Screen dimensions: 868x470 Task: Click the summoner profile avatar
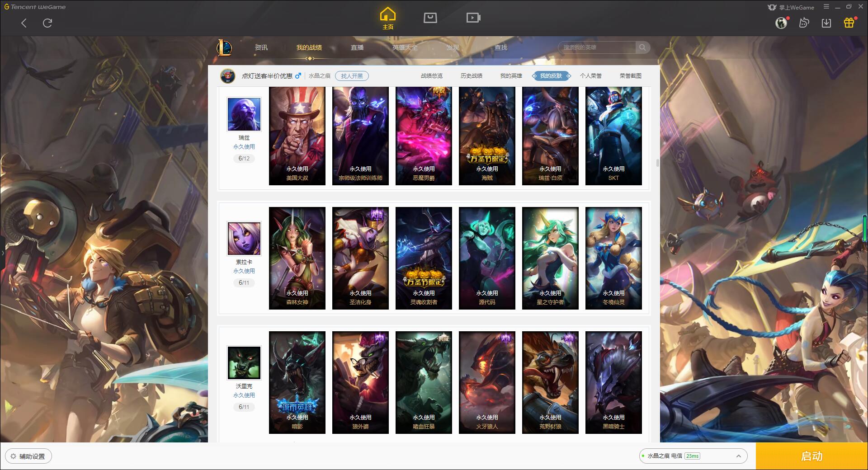pos(228,75)
